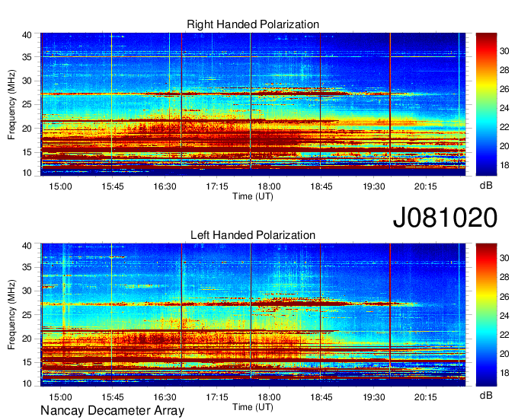Viewport: 518px width, 420px height.
Task: Click 40 MHz tick of Left Handed plot
Action: coord(27,246)
